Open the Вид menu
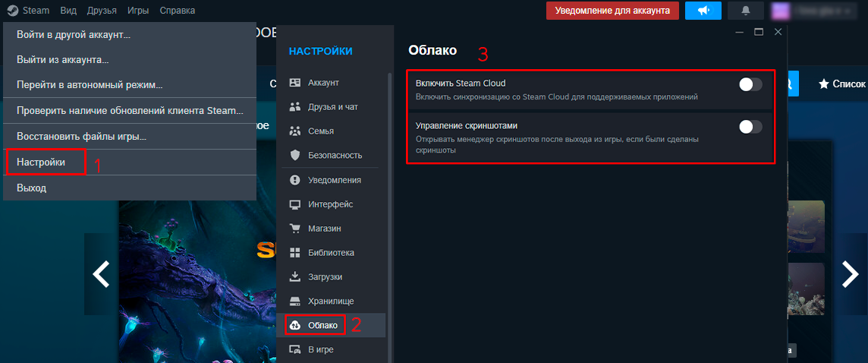Viewport: 868px width, 363px height. click(x=68, y=11)
